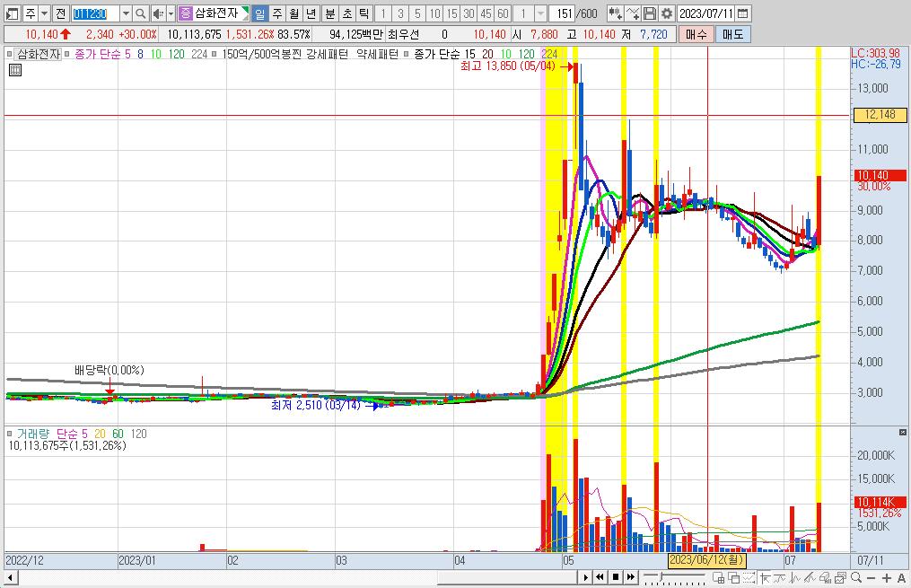Click the split window layout icon
Viewport: 911px width, 588px height.
coord(719,577)
